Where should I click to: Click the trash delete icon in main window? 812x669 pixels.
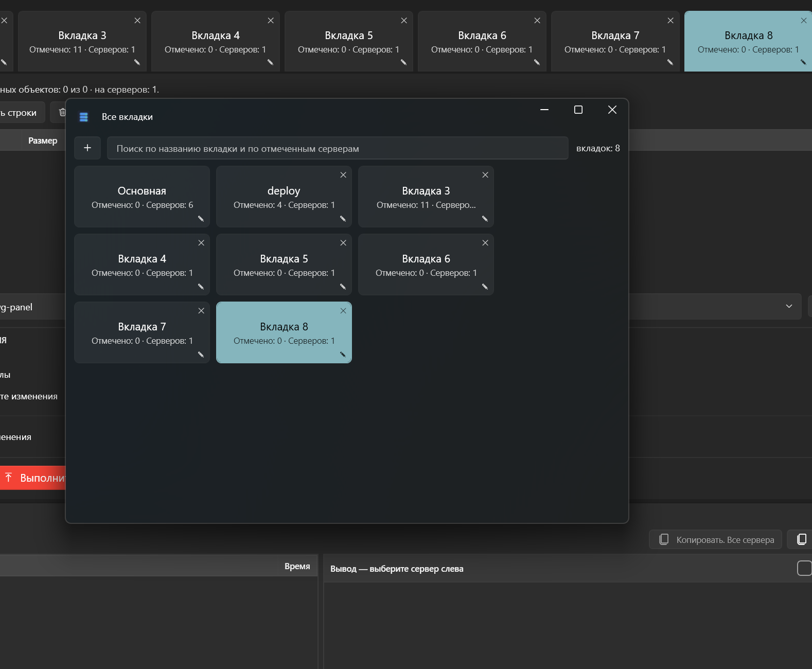pos(62,112)
